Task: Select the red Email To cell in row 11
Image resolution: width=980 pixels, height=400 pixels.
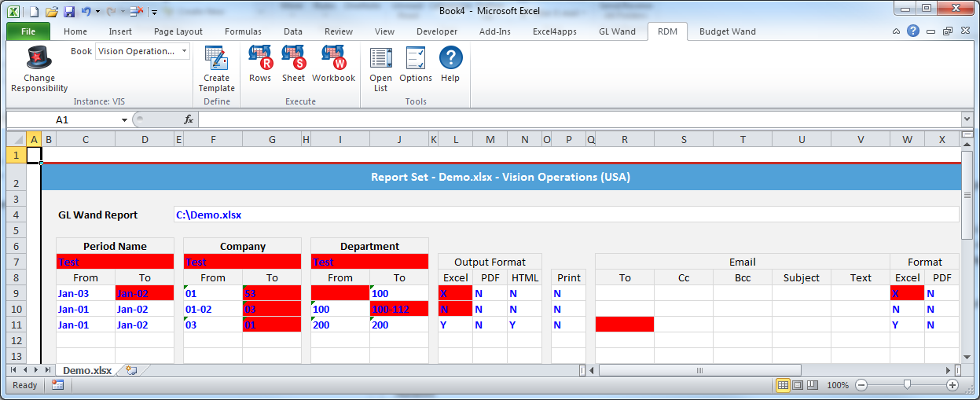Action: click(x=625, y=325)
